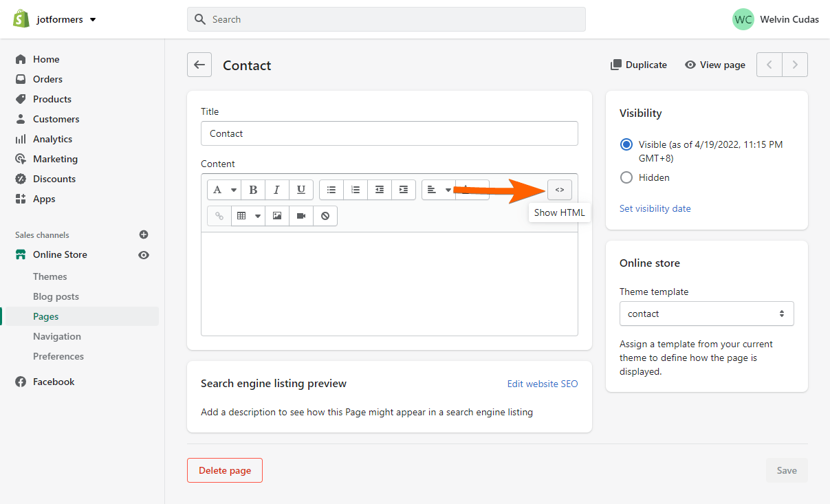Insert an image into the content
This screenshot has width=830, height=504.
pos(276,215)
